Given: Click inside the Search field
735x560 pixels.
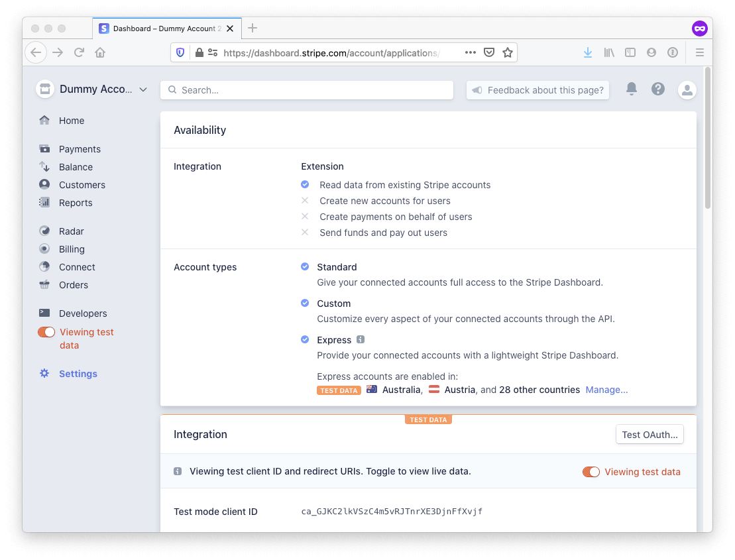Looking at the screenshot, I should (x=306, y=89).
